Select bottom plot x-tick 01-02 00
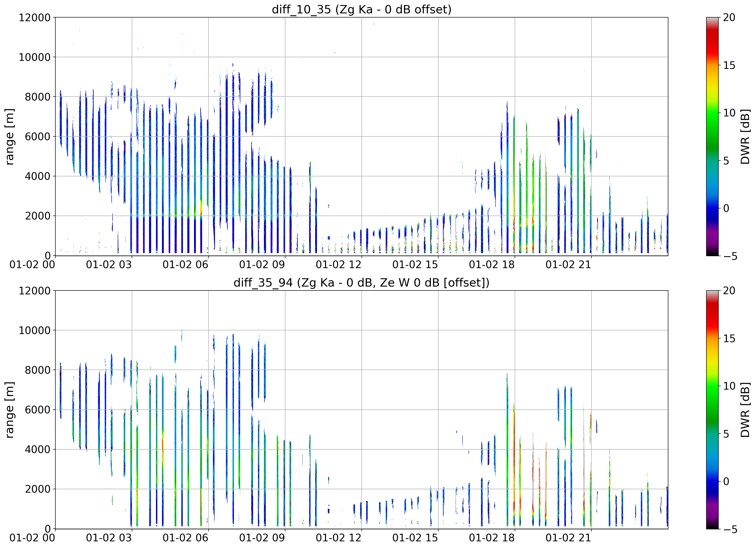 coord(32,538)
